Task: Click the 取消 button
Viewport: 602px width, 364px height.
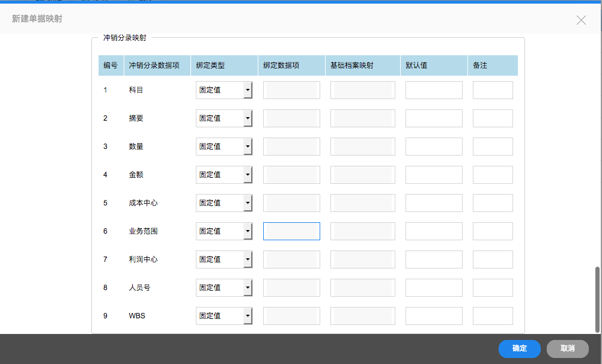Action: coord(567,348)
